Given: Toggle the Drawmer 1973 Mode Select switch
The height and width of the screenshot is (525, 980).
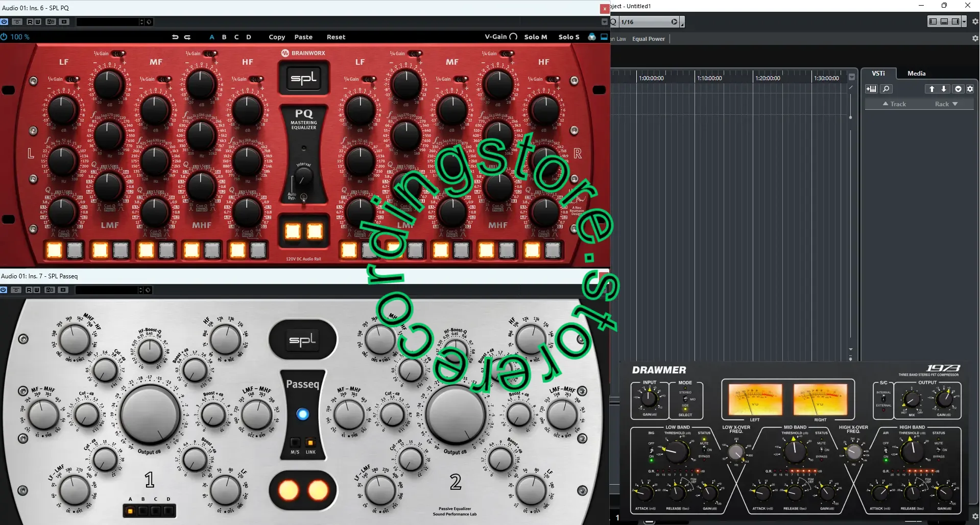Looking at the screenshot, I should [685, 399].
